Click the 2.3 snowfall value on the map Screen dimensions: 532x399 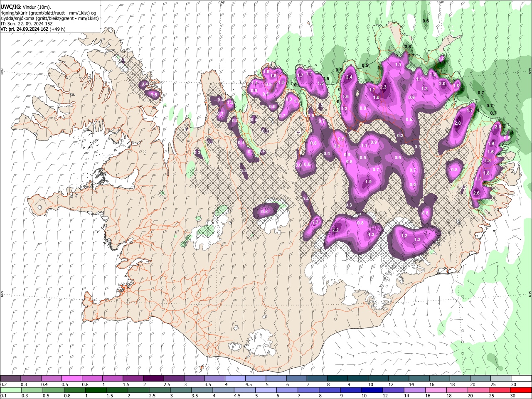[x=383, y=87]
